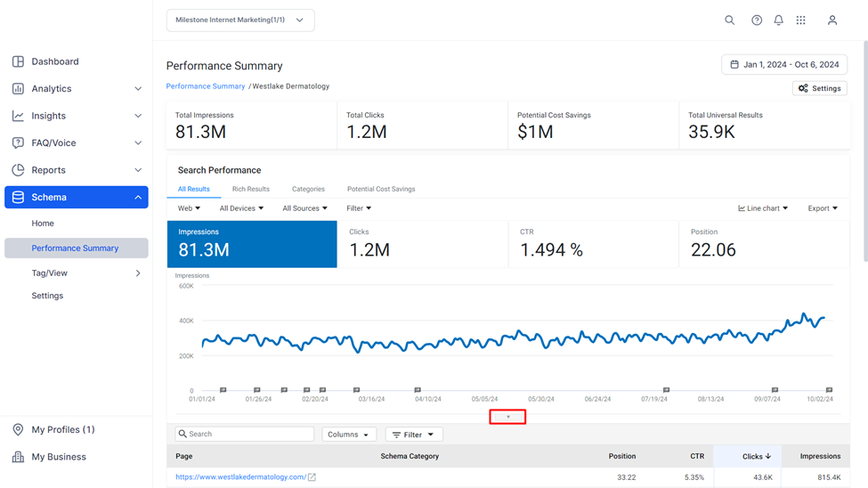
Task: Switch to the Rich Results tab
Action: [x=251, y=189]
